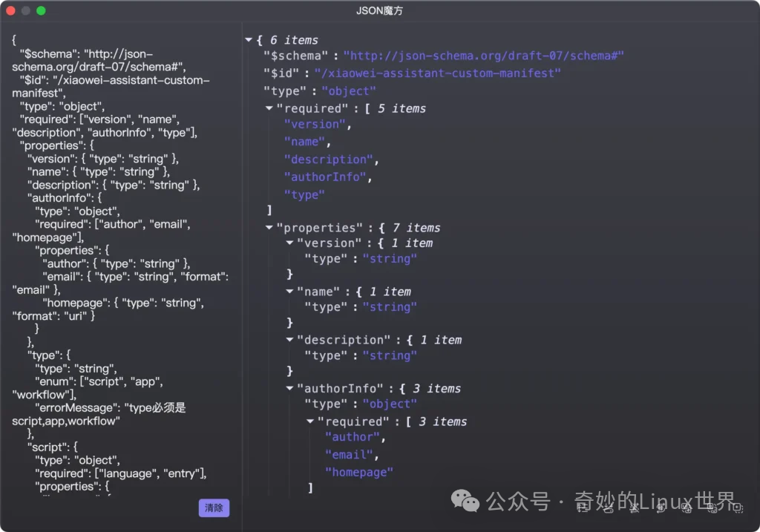Click the "homepage" entry in authorInfo required list
760x532 pixels.
(359, 473)
